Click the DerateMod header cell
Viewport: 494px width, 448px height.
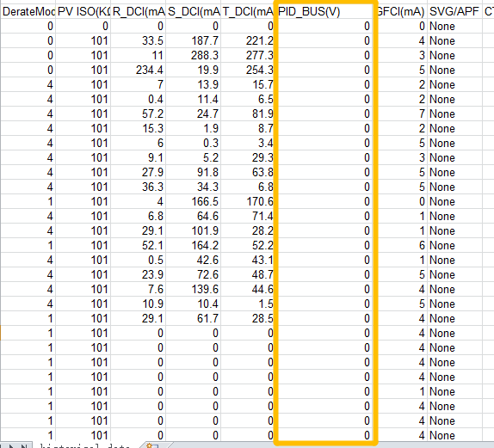28,12
